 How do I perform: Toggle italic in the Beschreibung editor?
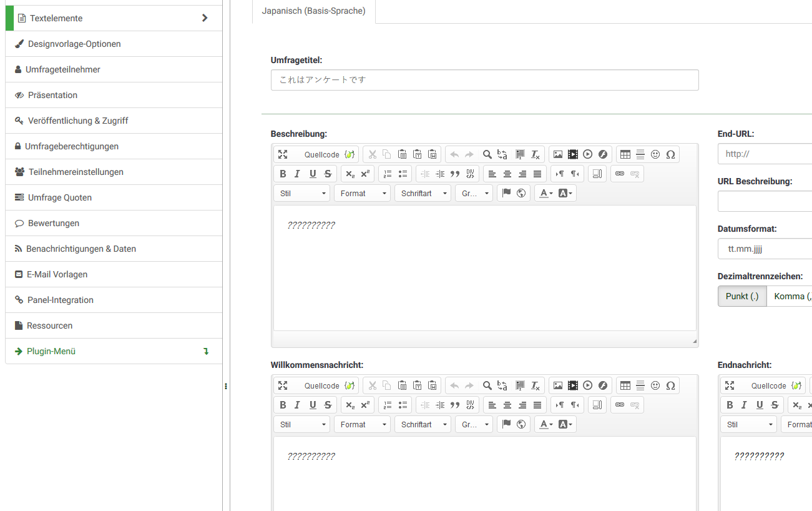coord(298,174)
